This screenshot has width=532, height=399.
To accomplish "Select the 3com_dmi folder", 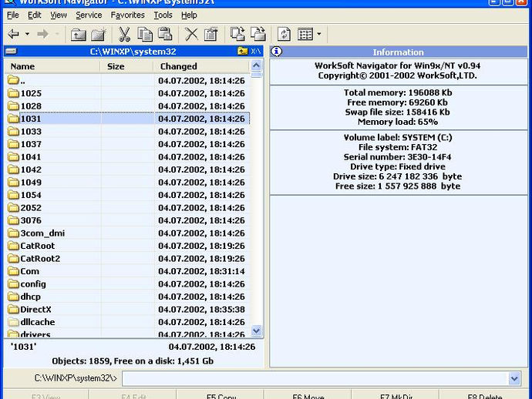I will tap(127, 233).
